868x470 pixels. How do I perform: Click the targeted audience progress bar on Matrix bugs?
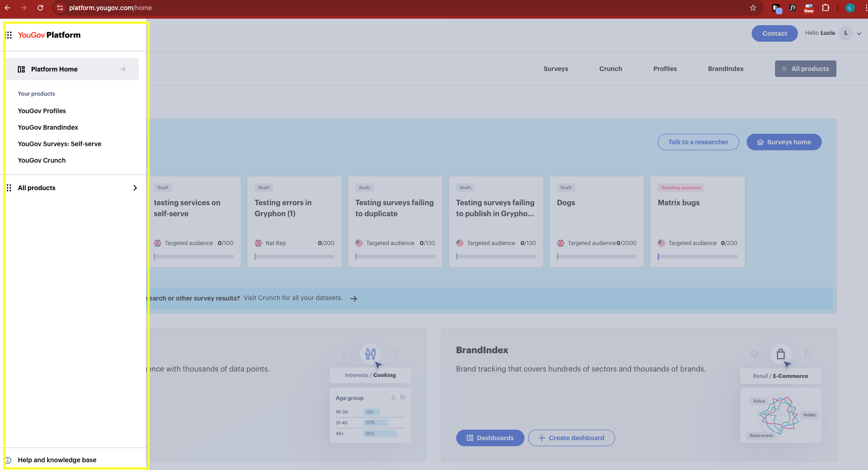697,257
